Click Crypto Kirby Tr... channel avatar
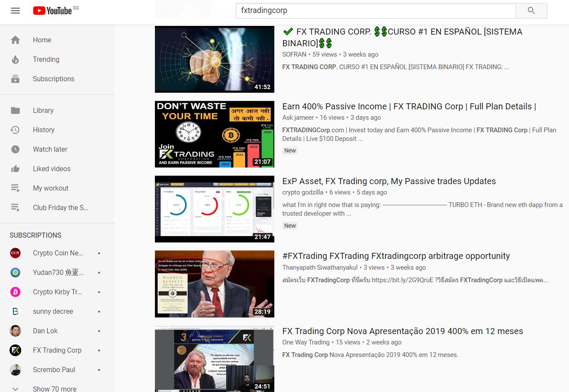This screenshot has height=392, width=569. coord(15,292)
